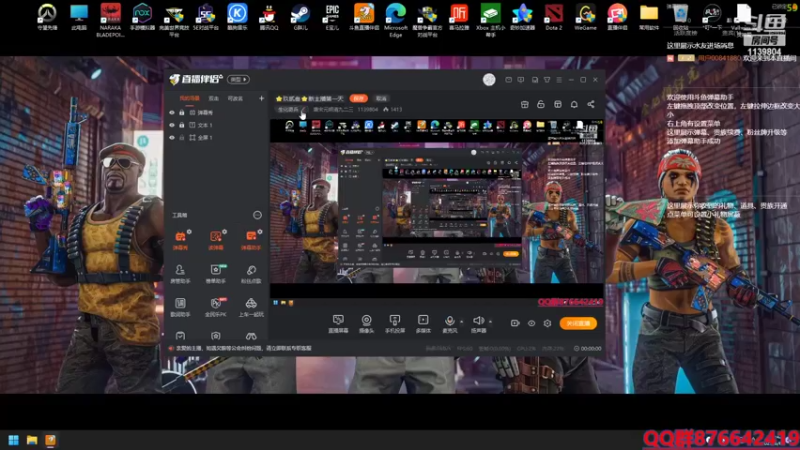Open the 全民乐PK tool

(216, 307)
